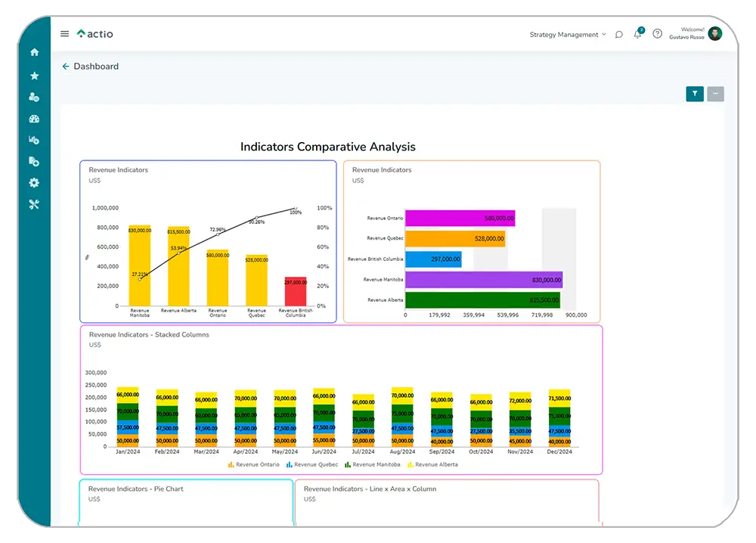Go back using the Dashboard arrow
756x543 pixels.
(66, 67)
